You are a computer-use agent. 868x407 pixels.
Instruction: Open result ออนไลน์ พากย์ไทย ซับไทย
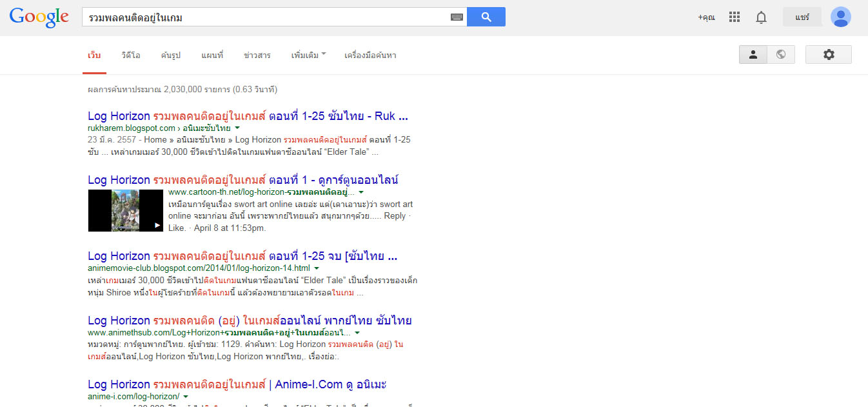tap(250, 321)
